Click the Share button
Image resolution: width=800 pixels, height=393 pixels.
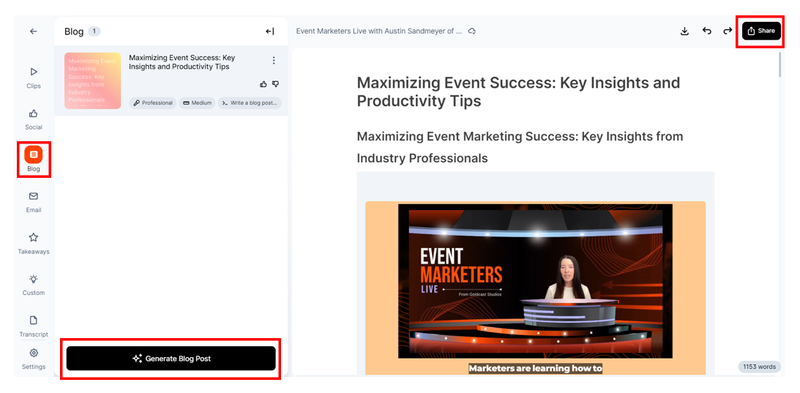pyautogui.click(x=761, y=31)
